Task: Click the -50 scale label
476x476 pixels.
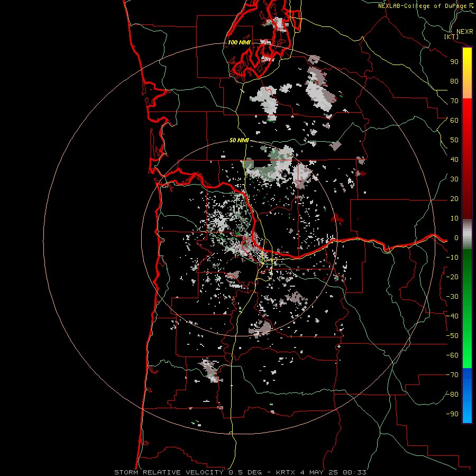Action: (x=452, y=336)
